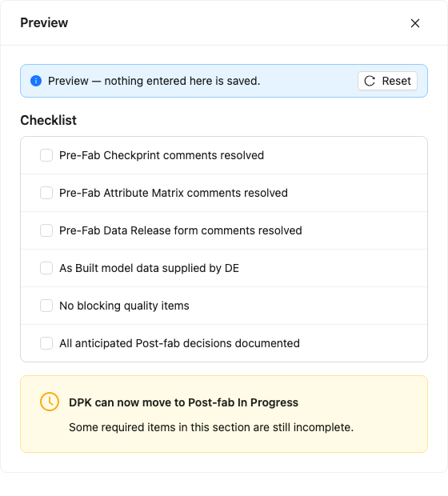The image size is (448, 496).
Task: Click the circular arrow icon inside Reset
Action: [370, 81]
